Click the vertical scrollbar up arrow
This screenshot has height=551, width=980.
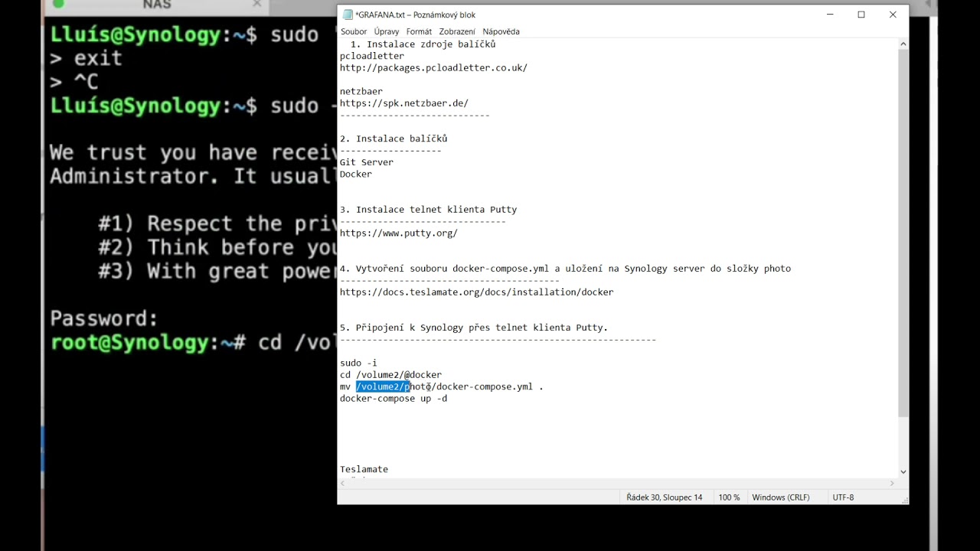click(903, 44)
